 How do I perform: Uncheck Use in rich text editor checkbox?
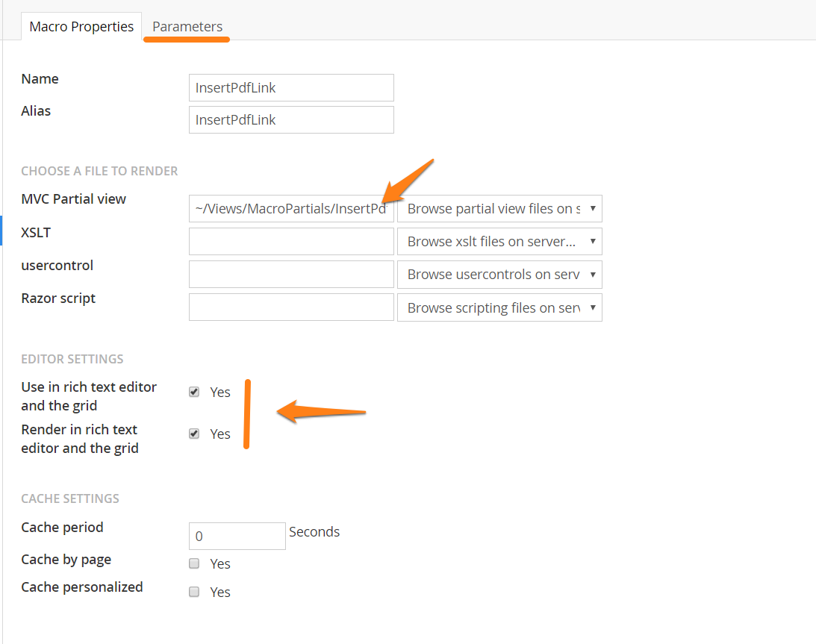tap(194, 392)
